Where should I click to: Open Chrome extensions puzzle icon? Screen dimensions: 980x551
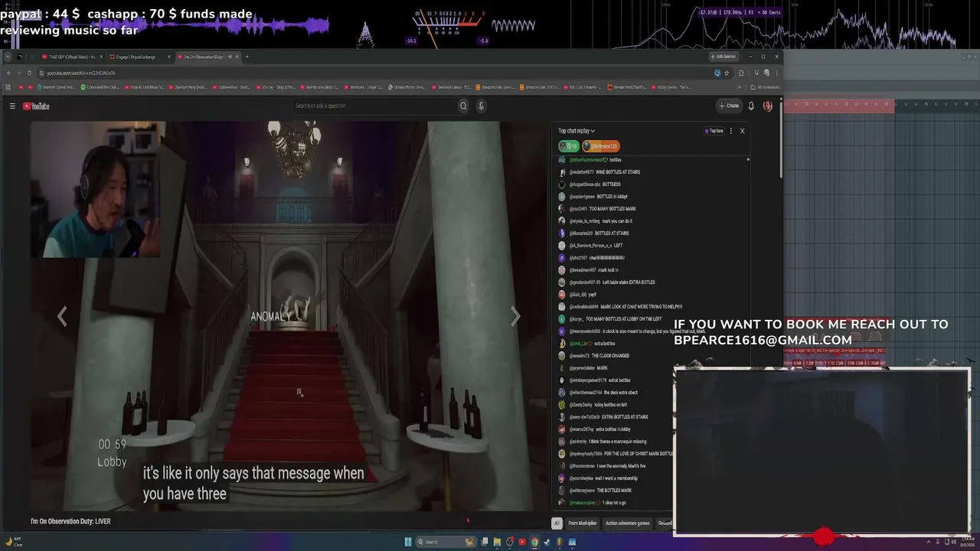740,73
